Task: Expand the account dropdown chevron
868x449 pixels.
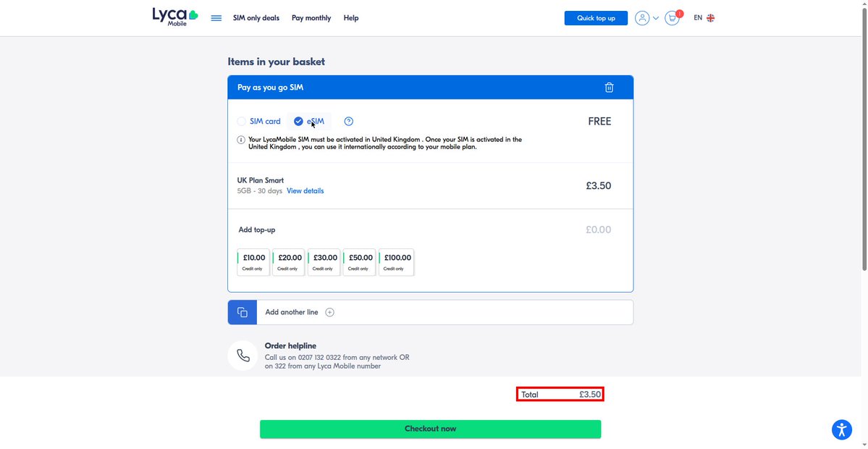Action: point(656,18)
